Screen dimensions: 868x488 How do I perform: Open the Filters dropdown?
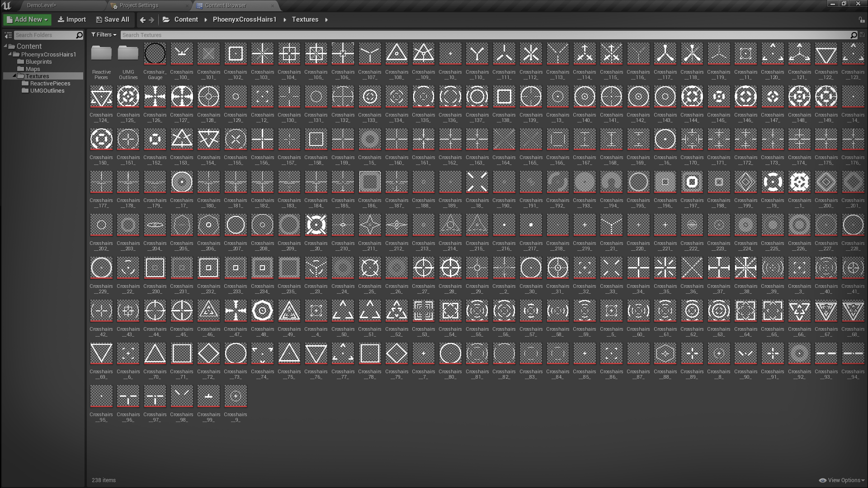coord(104,35)
